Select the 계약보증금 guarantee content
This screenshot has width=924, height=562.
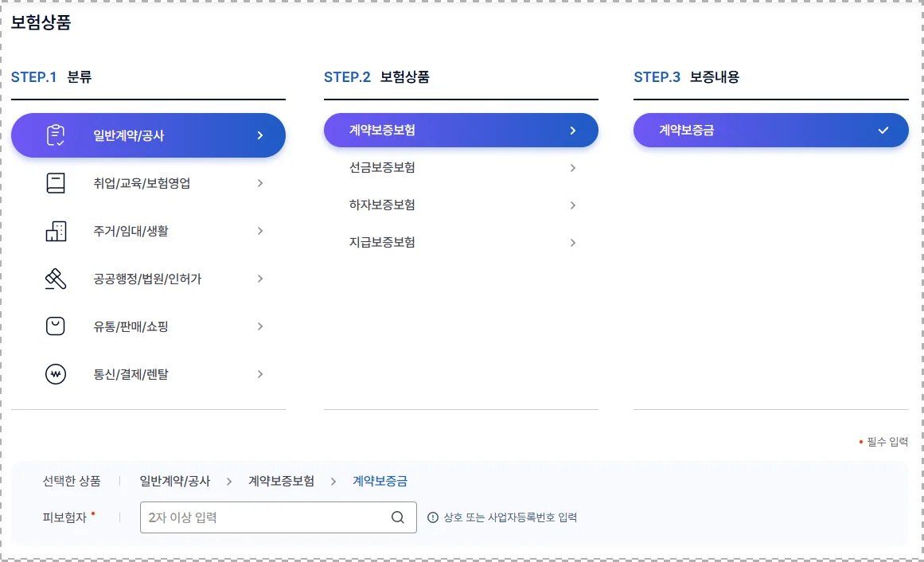tap(770, 131)
